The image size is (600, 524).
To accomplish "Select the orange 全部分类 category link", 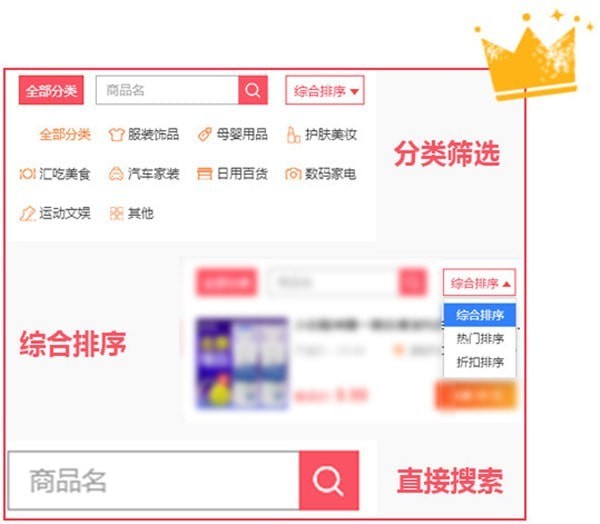I will pyautogui.click(x=65, y=135).
